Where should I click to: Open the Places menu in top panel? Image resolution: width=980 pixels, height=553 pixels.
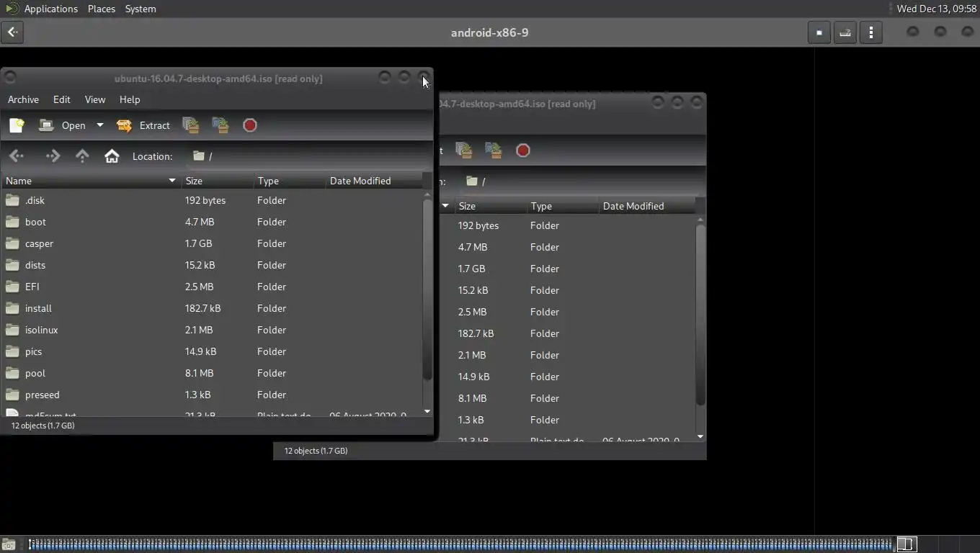pos(102,9)
